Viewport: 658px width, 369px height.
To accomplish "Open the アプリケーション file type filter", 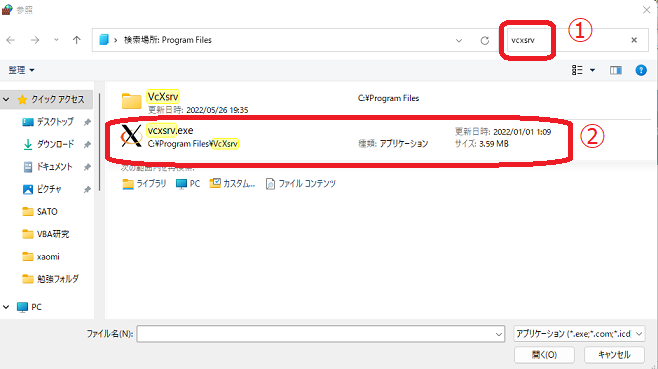I will pyautogui.click(x=579, y=334).
